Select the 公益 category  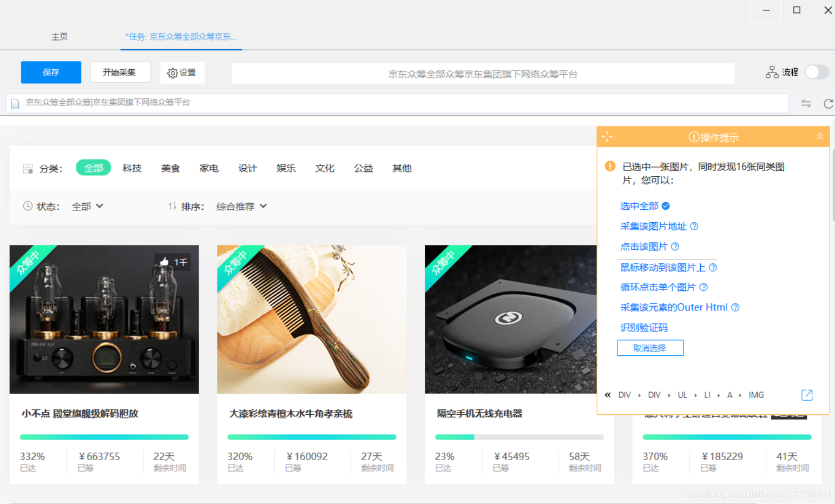[x=363, y=168]
